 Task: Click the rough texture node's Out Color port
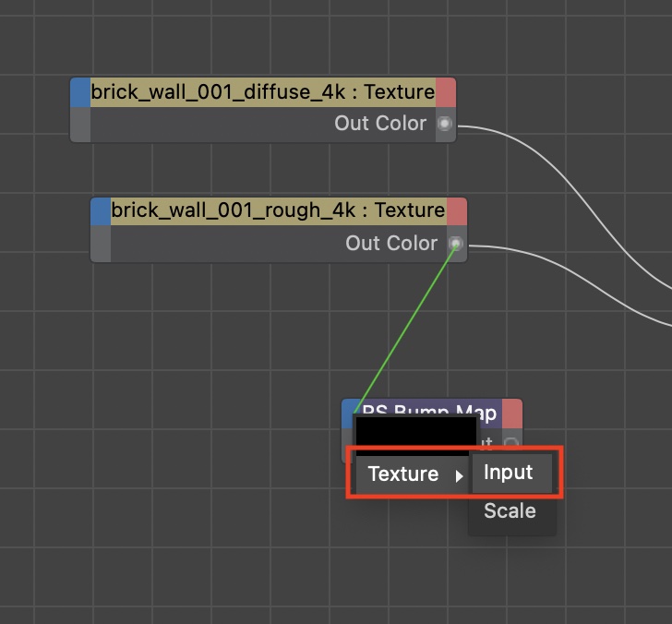pos(456,244)
